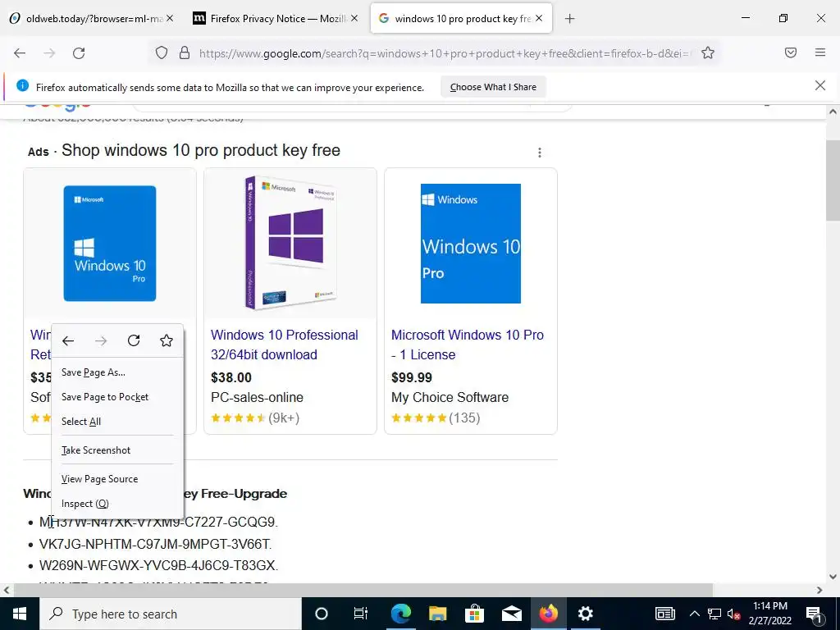This screenshot has width=840, height=630.
Task: Click the tracking protection shield icon
Action: click(x=162, y=52)
